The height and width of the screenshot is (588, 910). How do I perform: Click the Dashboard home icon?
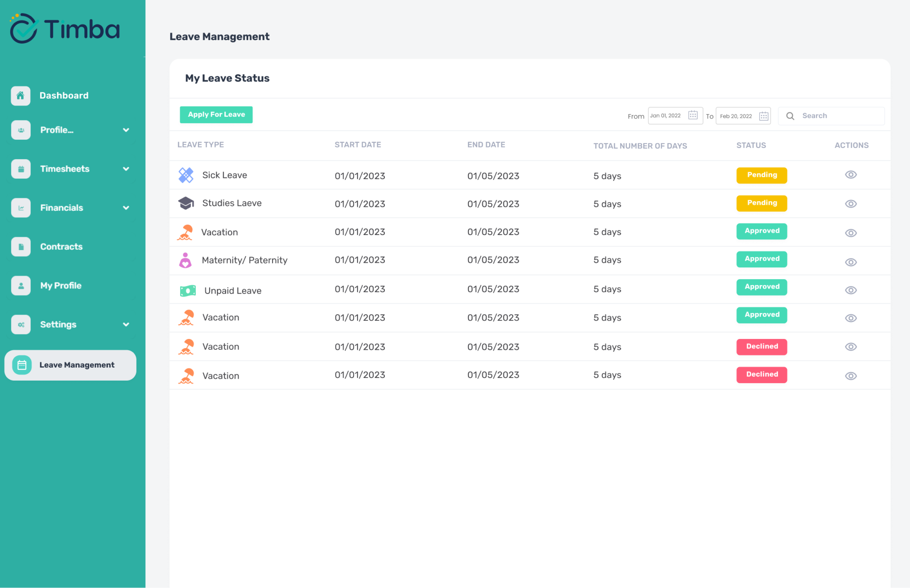pos(21,95)
